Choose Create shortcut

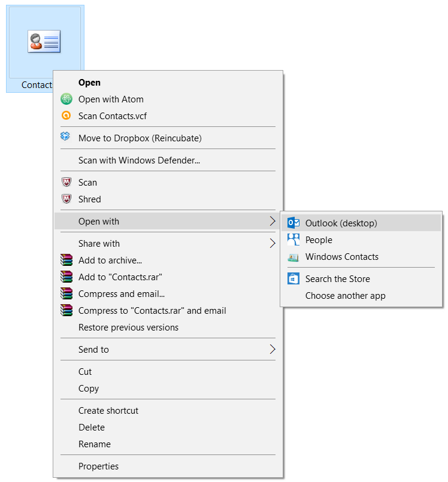click(168, 410)
